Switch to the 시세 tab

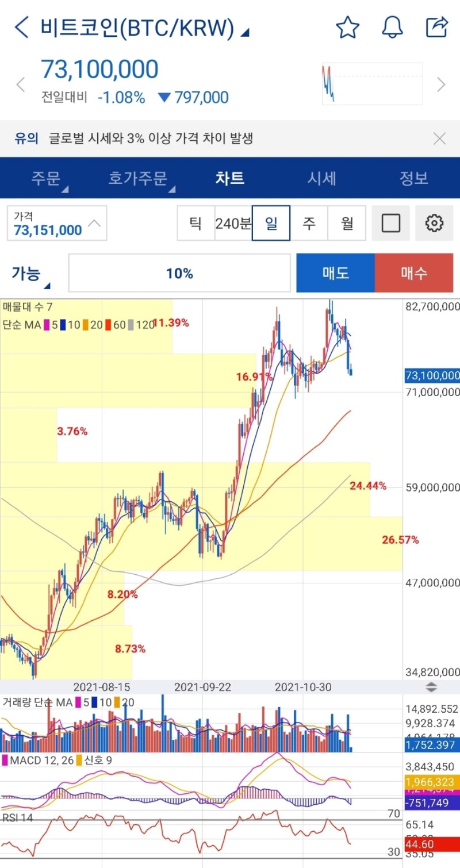coord(321,178)
